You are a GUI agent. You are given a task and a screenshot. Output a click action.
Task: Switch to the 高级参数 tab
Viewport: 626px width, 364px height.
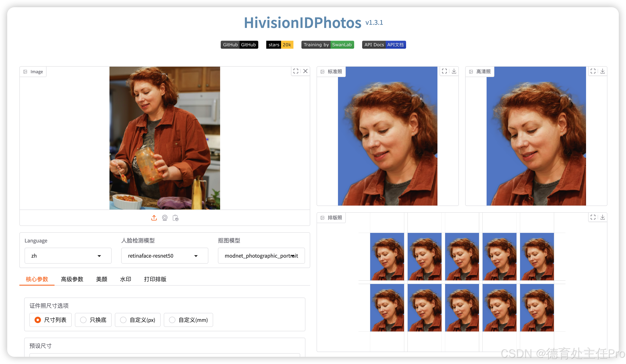click(x=72, y=279)
